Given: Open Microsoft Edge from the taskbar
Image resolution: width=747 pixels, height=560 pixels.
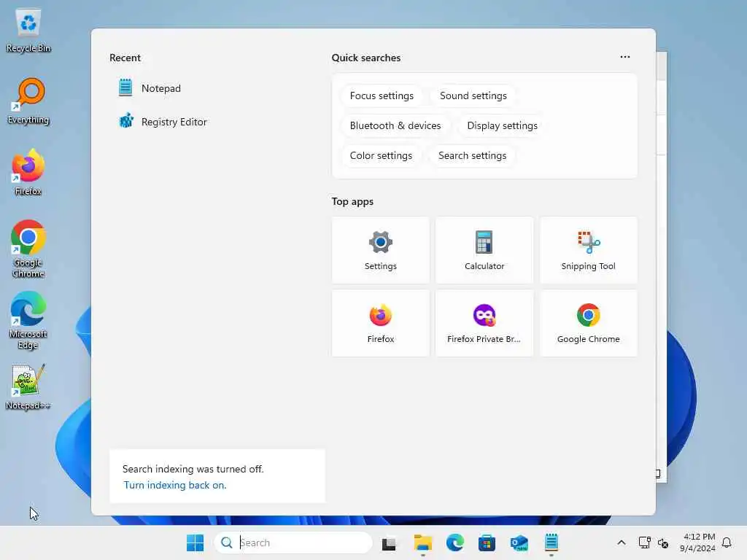Looking at the screenshot, I should pos(455,542).
